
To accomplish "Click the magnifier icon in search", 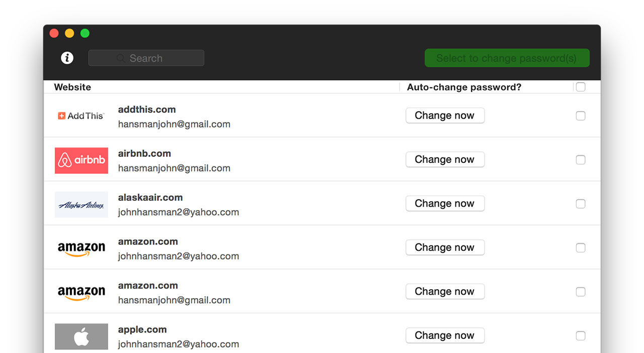I will [x=121, y=58].
